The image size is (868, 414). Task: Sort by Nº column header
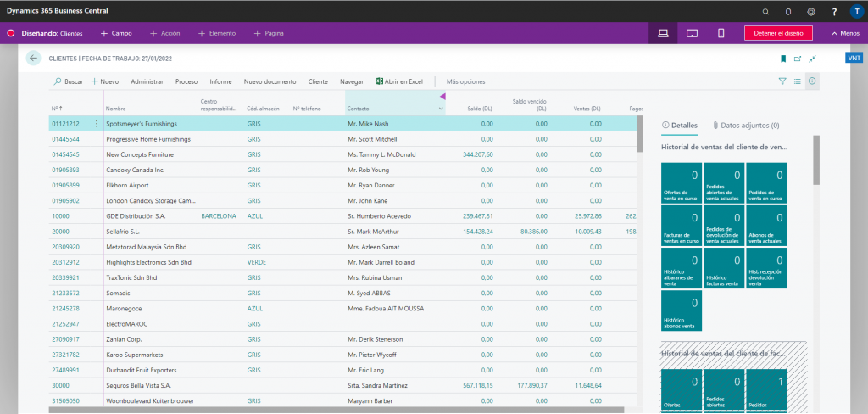pos(57,109)
